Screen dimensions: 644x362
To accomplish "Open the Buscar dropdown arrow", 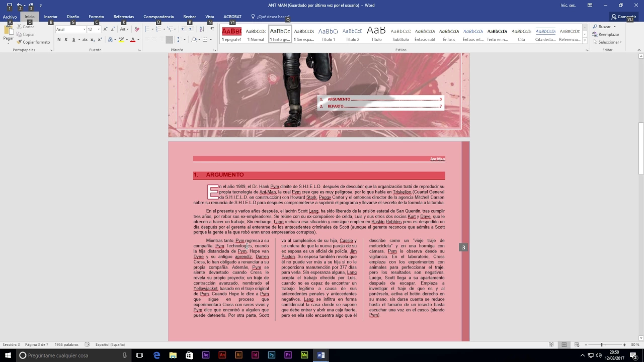I will tap(615, 27).
